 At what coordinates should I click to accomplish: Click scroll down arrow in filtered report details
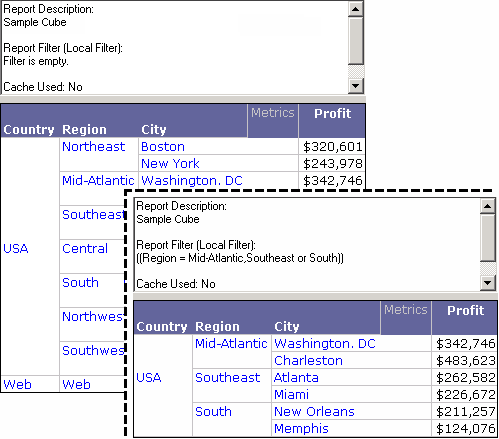click(x=488, y=283)
